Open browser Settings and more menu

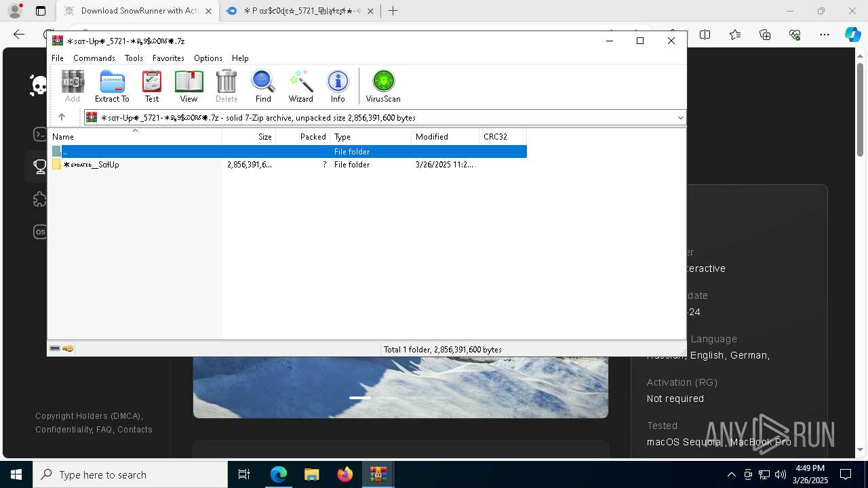coord(825,35)
